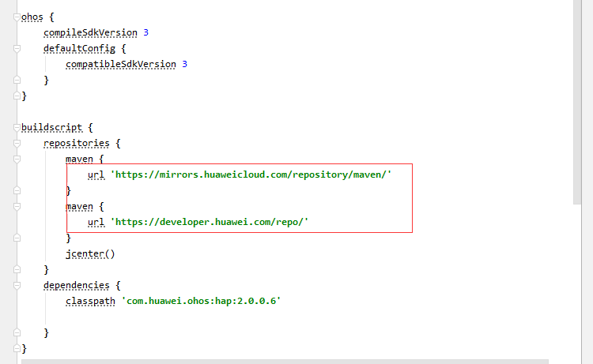Collapse the defaultConfig block fold marker
Image resolution: width=593 pixels, height=364 pixels.
(x=17, y=49)
